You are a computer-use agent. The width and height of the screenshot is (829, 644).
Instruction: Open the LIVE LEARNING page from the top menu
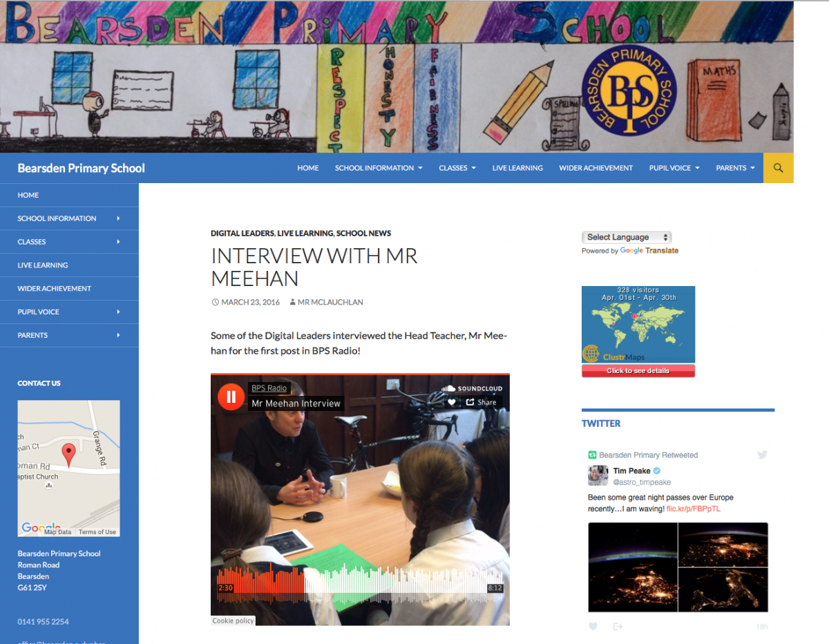[x=517, y=167]
